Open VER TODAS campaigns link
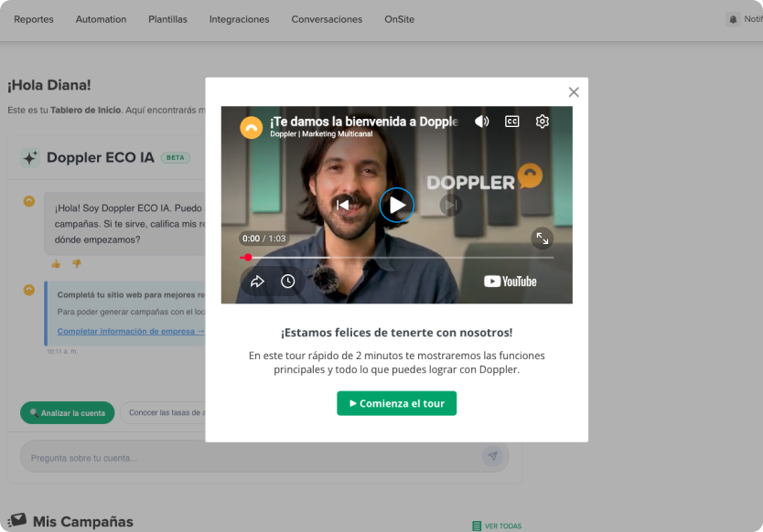Screen dimensions: 763x532 (x=497, y=526)
